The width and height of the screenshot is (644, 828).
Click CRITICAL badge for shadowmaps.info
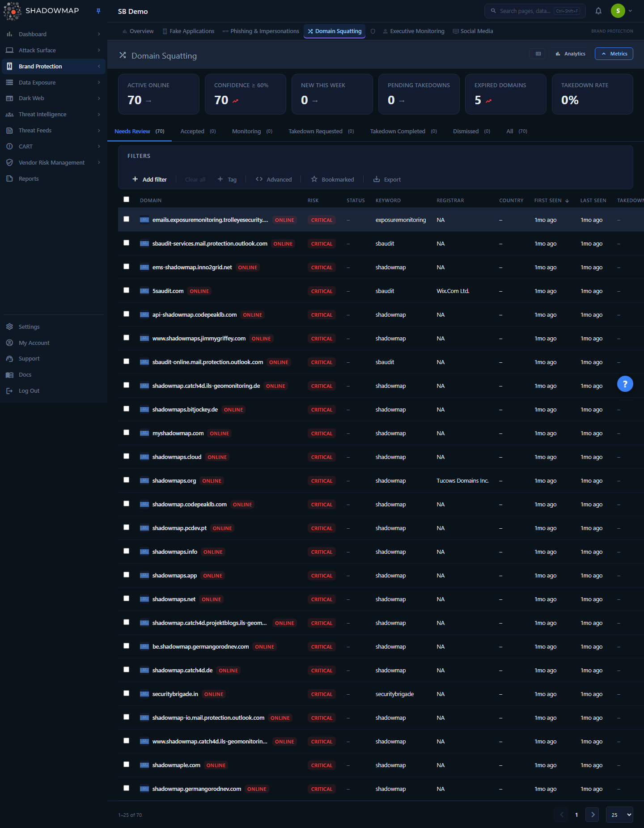(x=322, y=552)
